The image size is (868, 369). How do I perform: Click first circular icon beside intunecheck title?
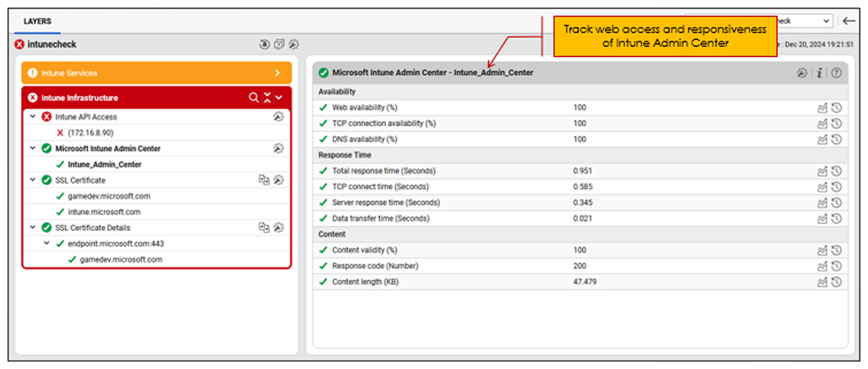(x=265, y=44)
